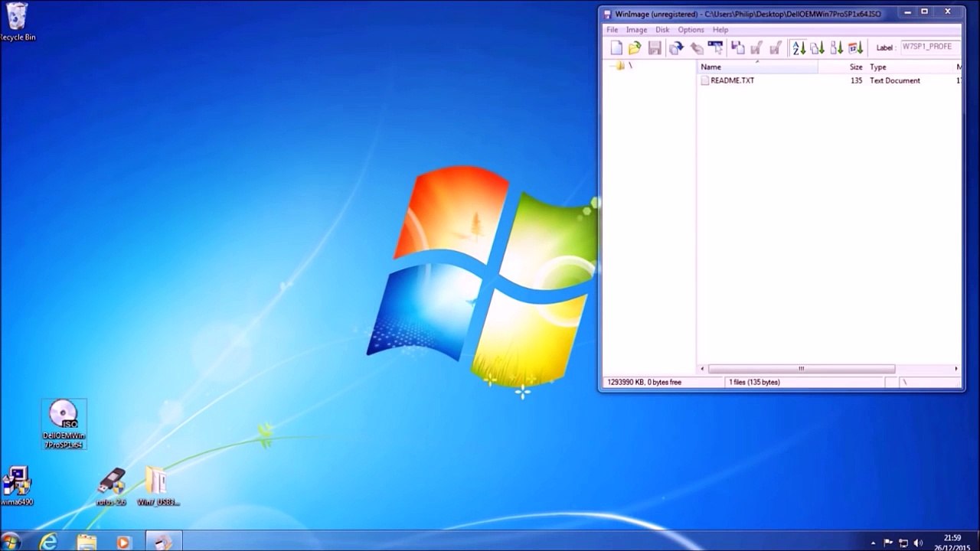Image resolution: width=980 pixels, height=551 pixels.
Task: Open Windows Media Player from the taskbar
Action: click(123, 542)
